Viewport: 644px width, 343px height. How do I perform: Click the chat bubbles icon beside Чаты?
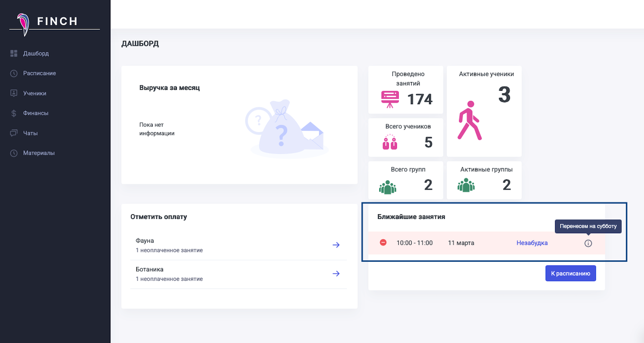point(14,133)
